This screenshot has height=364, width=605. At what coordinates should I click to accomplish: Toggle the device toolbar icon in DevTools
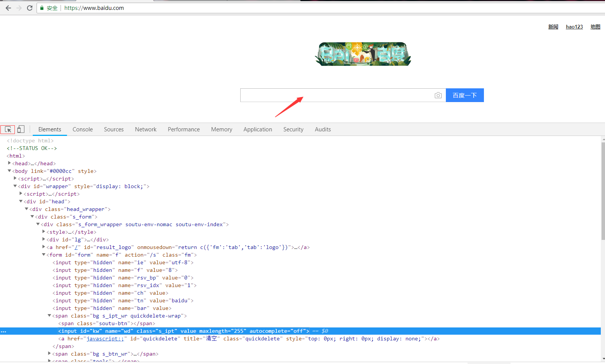(x=21, y=129)
